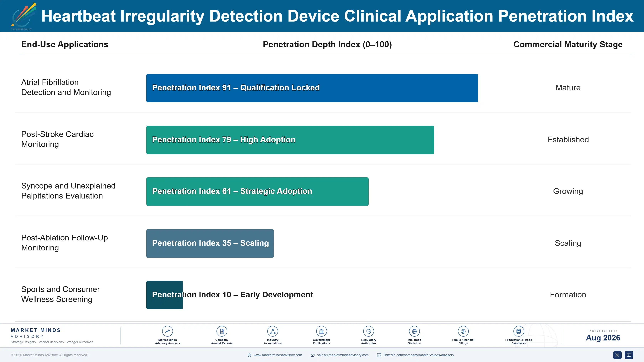Image resolution: width=644 pixels, height=362 pixels.
Task: Click the Strategic insights Smarter decisions tagline
Action: pos(52,342)
